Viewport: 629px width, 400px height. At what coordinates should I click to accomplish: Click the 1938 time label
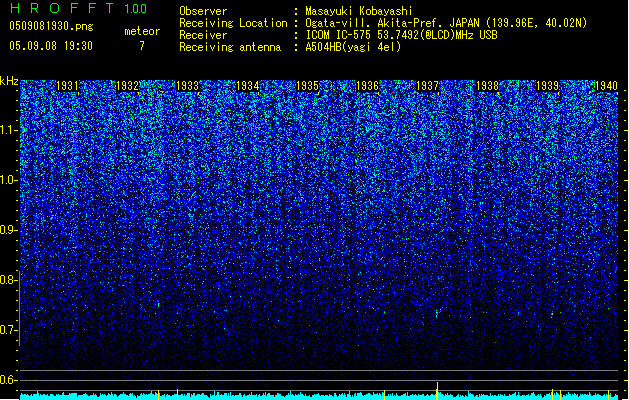(487, 86)
